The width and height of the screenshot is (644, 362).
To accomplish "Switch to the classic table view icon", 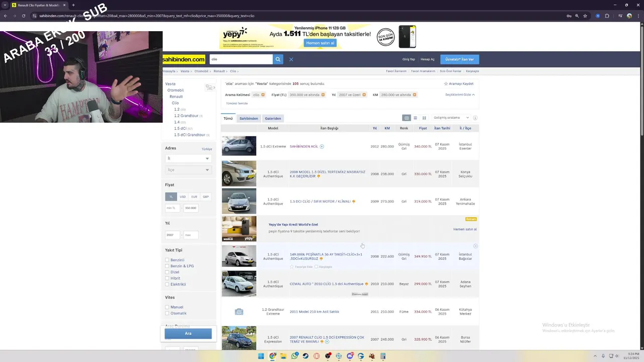I will click(x=407, y=118).
